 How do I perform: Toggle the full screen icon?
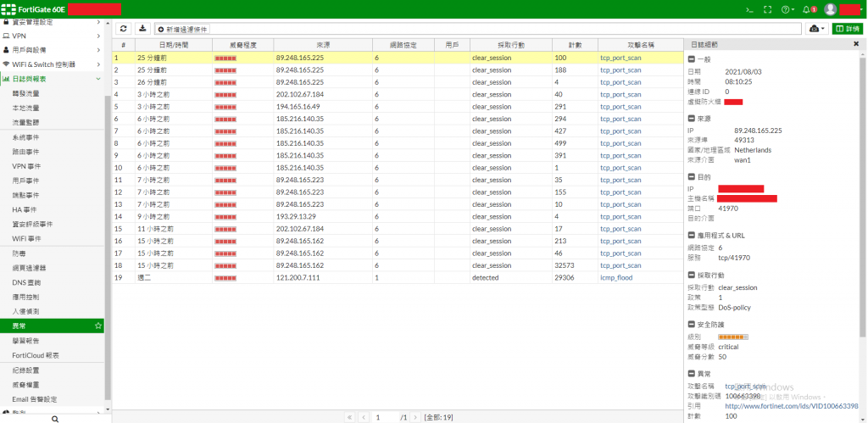[x=767, y=9]
